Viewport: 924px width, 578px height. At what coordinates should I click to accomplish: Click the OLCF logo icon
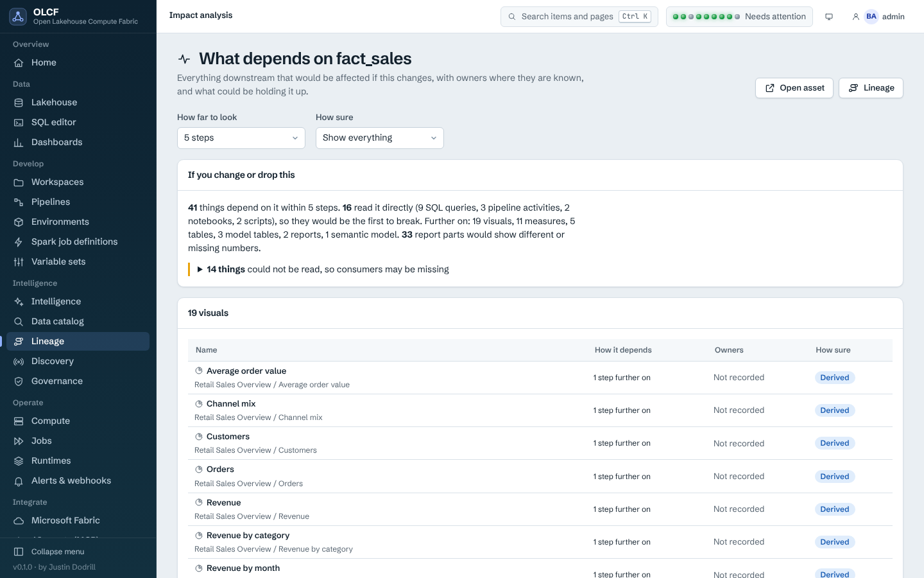coord(18,17)
